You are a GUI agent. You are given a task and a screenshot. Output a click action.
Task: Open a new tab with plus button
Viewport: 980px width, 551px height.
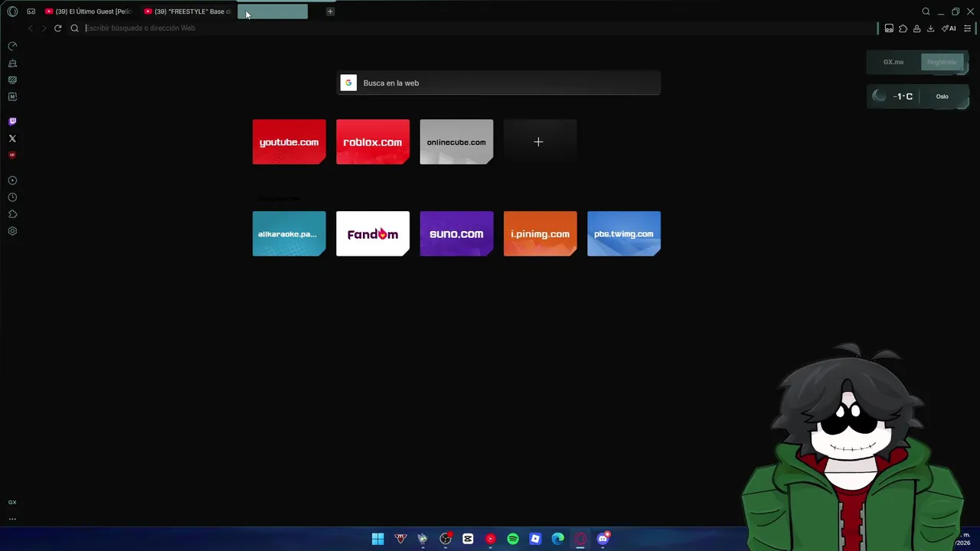330,11
